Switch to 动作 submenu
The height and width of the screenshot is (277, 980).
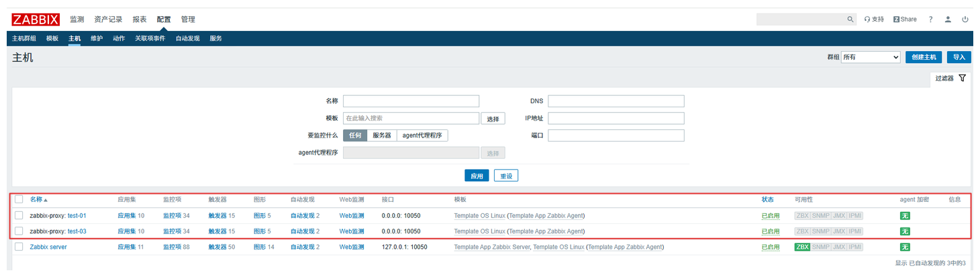pyautogui.click(x=119, y=38)
